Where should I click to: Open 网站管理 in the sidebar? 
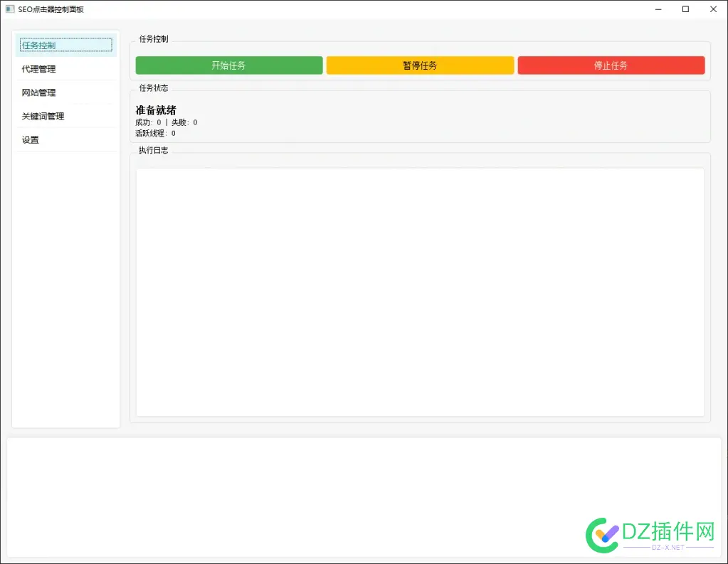(x=65, y=92)
